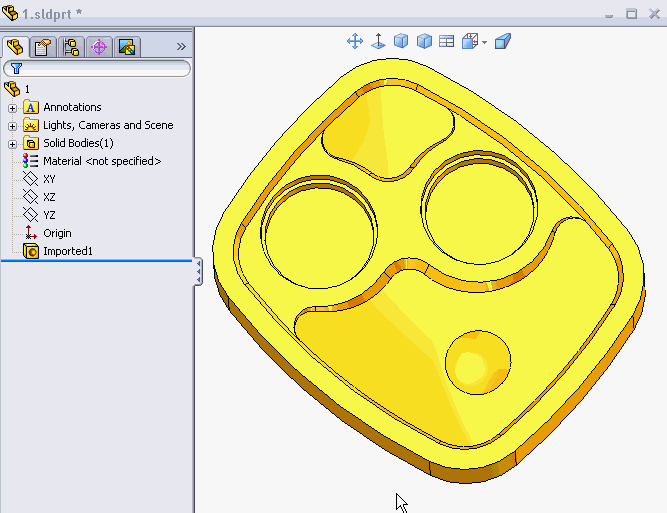
Task: Click the pan/move arrows icon in view toolbar
Action: (x=354, y=41)
